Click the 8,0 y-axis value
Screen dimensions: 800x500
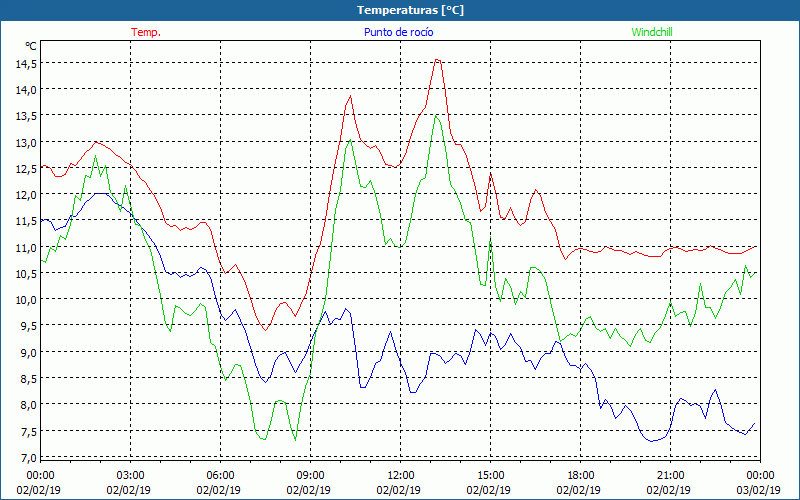(x=29, y=405)
